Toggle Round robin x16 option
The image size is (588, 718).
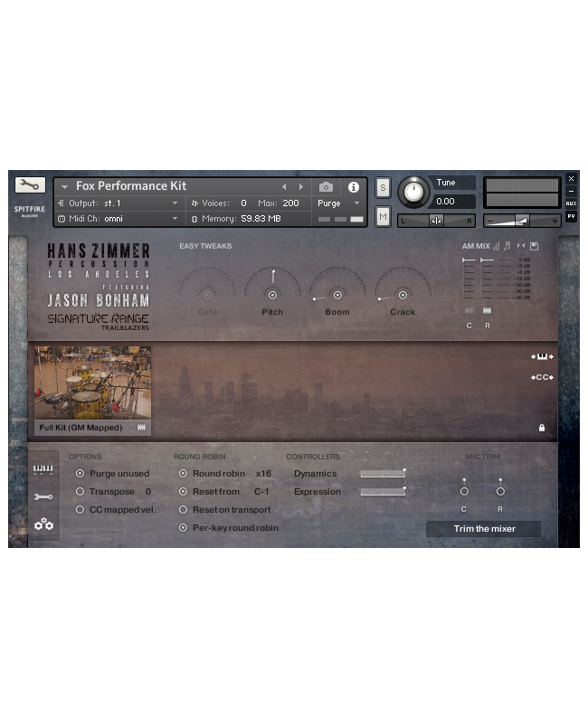click(183, 474)
